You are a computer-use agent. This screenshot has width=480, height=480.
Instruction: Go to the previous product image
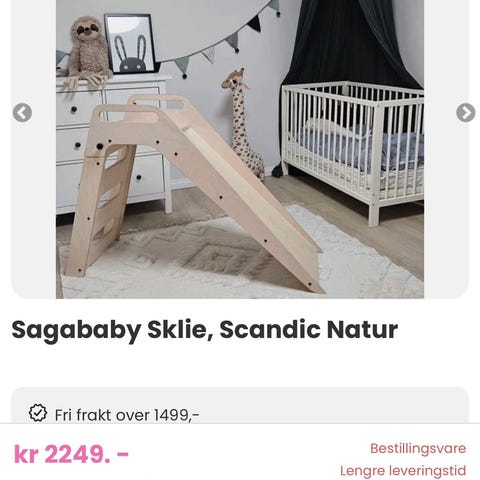22,113
